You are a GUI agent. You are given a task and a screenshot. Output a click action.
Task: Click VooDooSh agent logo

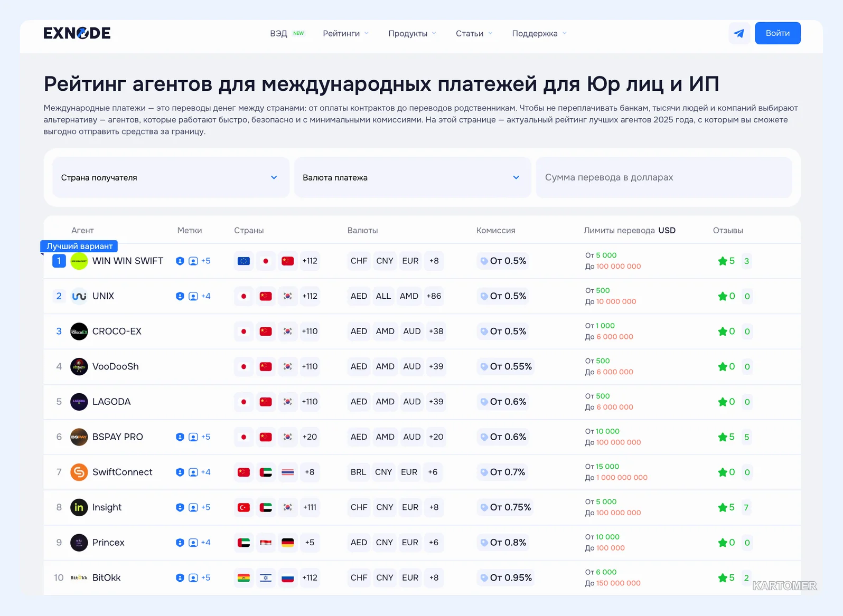[79, 366]
